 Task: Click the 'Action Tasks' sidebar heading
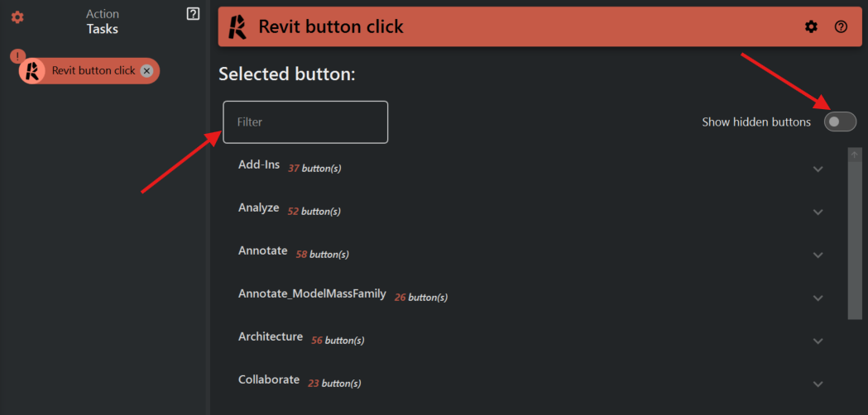(103, 21)
